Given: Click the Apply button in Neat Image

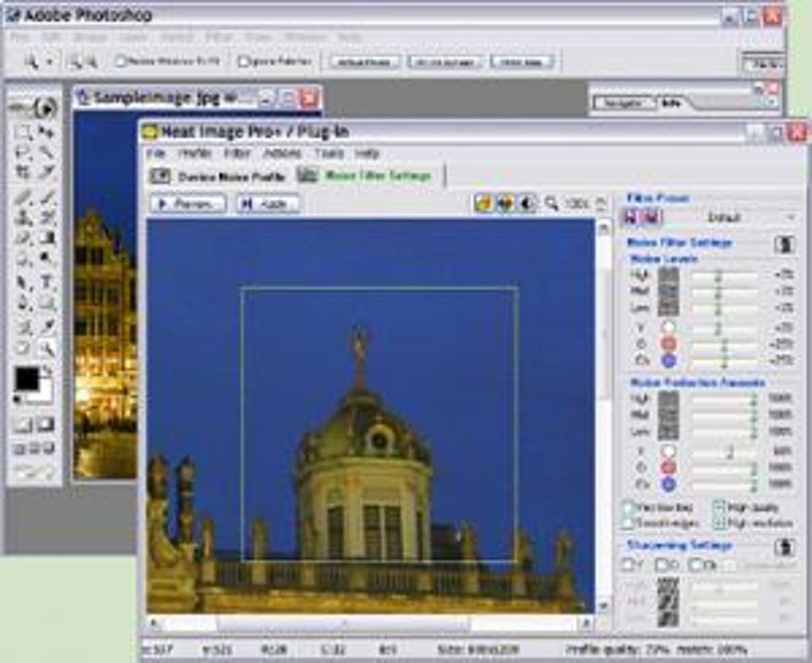Looking at the screenshot, I should click(267, 204).
